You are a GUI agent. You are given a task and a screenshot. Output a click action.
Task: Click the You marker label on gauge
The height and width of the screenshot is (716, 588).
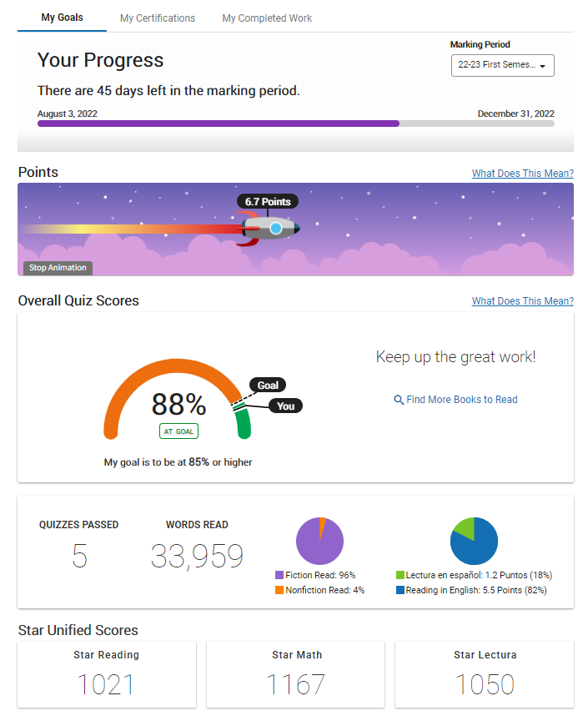click(286, 406)
